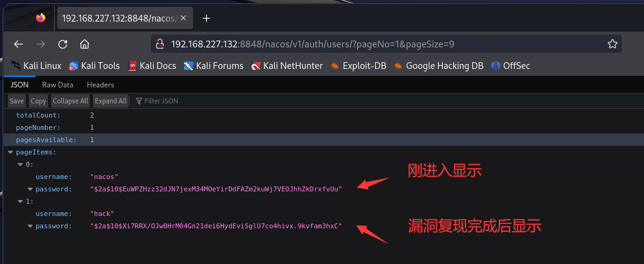
Task: Collapse pageItems entry 0
Action: [x=20, y=164]
